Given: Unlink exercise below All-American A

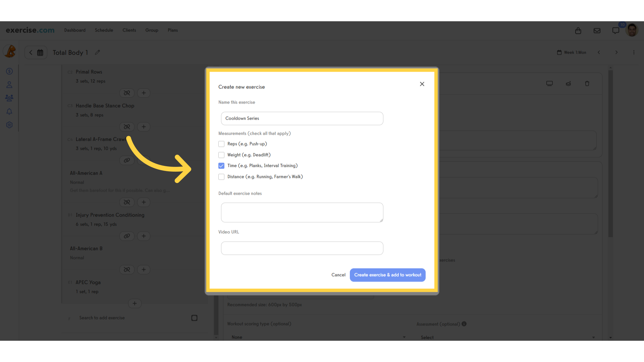Looking at the screenshot, I should click(127, 202).
